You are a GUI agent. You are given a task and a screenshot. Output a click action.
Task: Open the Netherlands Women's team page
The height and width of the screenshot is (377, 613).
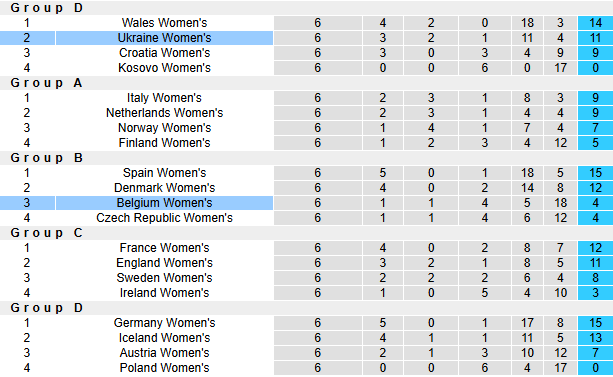[x=164, y=113]
